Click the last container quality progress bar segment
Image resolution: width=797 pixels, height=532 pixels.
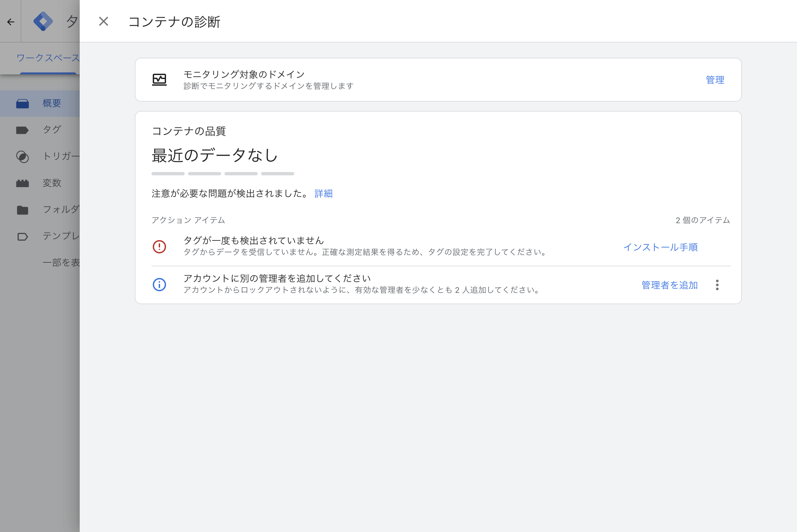(278, 174)
